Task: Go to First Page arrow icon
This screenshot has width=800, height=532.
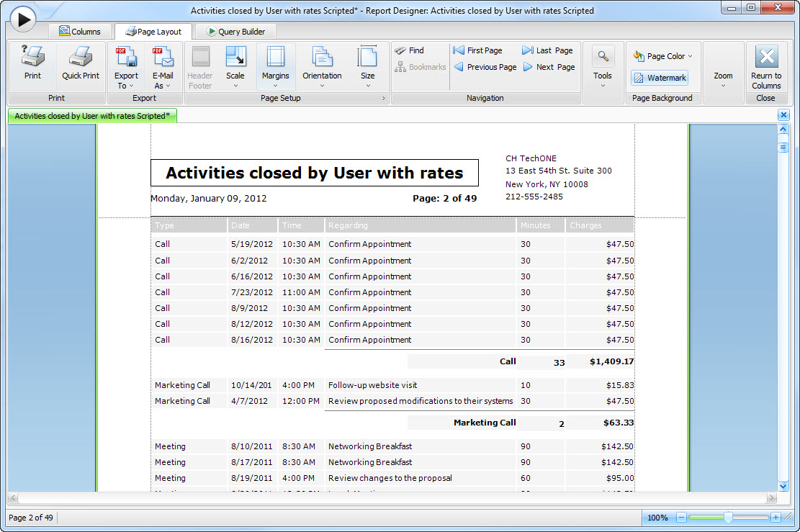Action: click(459, 50)
